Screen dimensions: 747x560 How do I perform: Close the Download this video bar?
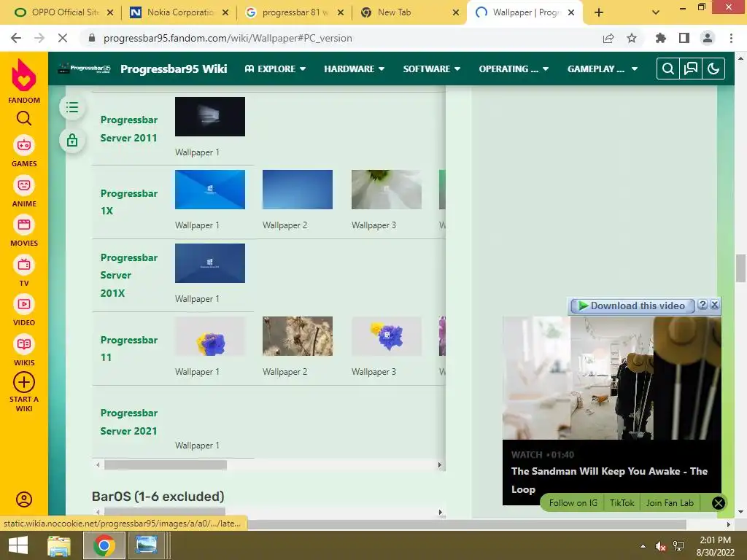715,305
